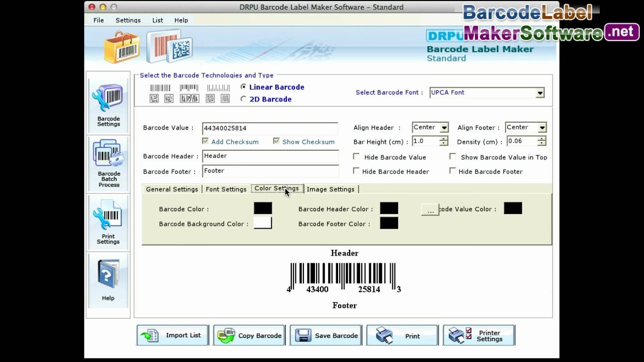
Task: Open the File menu
Action: click(x=99, y=20)
